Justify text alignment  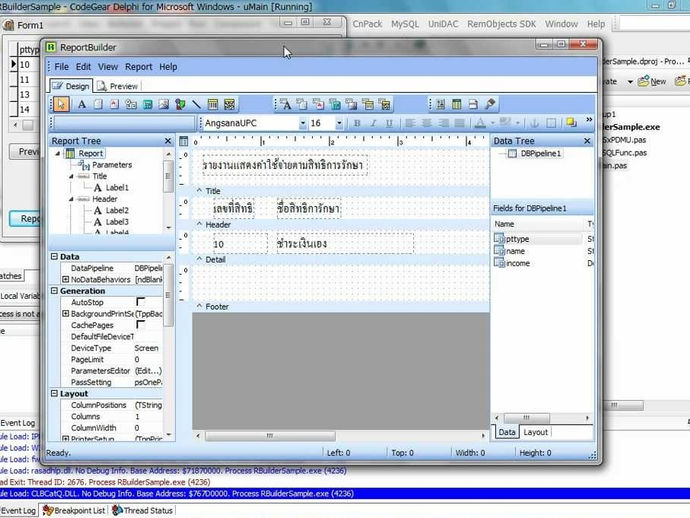click(x=459, y=123)
